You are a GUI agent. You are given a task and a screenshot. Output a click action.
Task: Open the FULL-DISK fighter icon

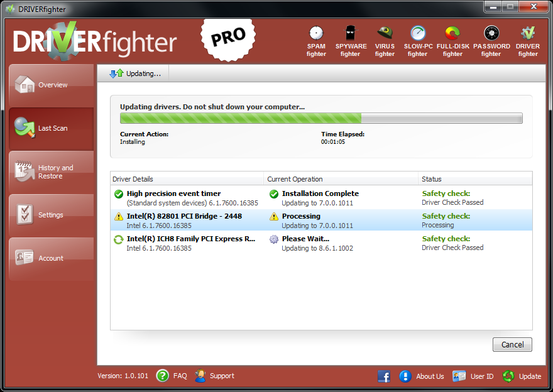452,34
